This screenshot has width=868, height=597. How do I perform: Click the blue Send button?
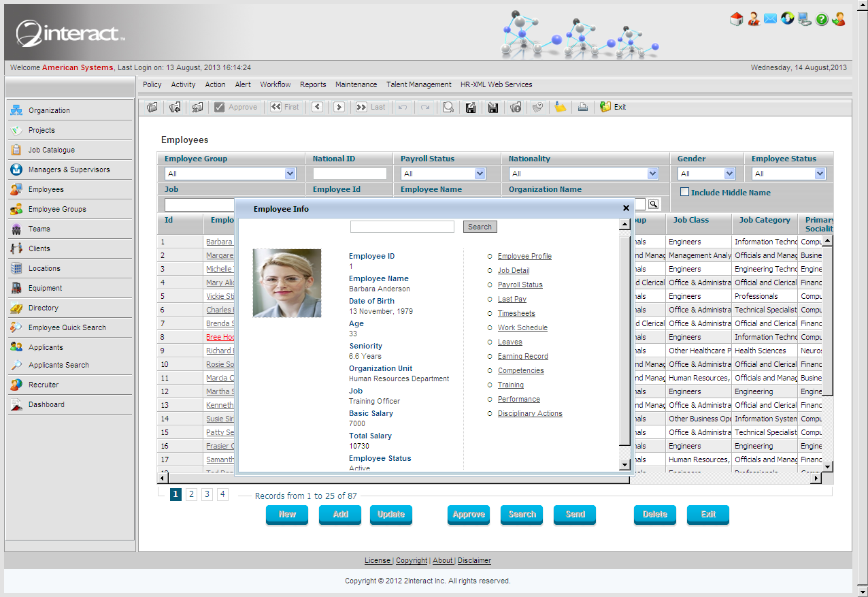click(x=575, y=515)
